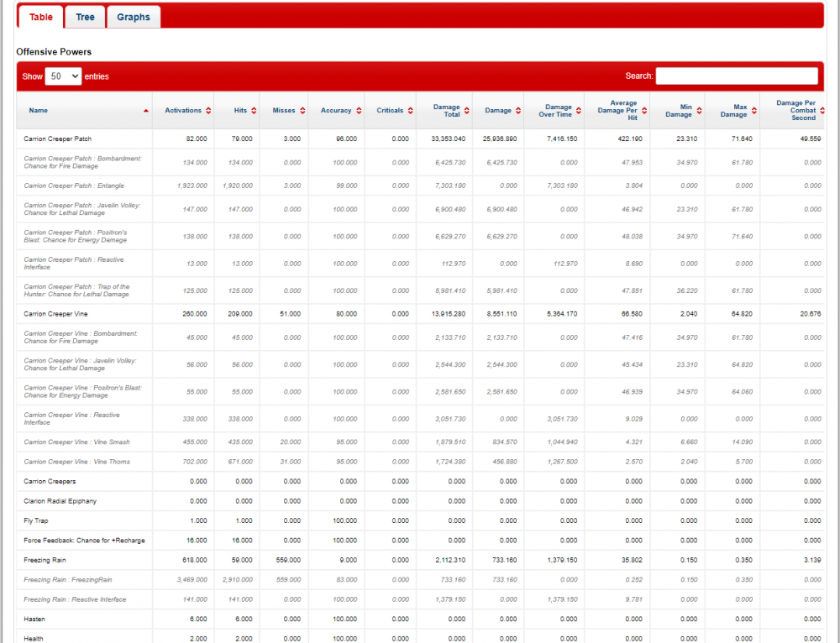
Task: Click ascending sort arrow on Name column
Action: click(146, 111)
